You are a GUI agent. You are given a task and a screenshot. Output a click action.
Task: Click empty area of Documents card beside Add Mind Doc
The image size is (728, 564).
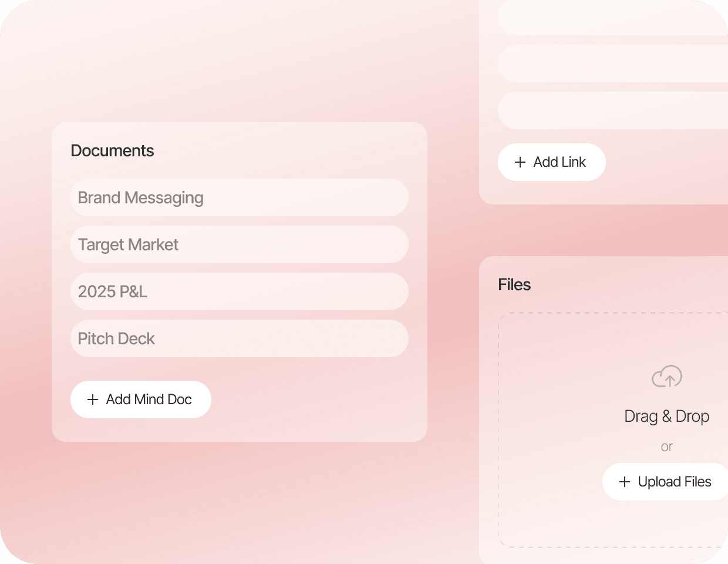[x=317, y=399]
